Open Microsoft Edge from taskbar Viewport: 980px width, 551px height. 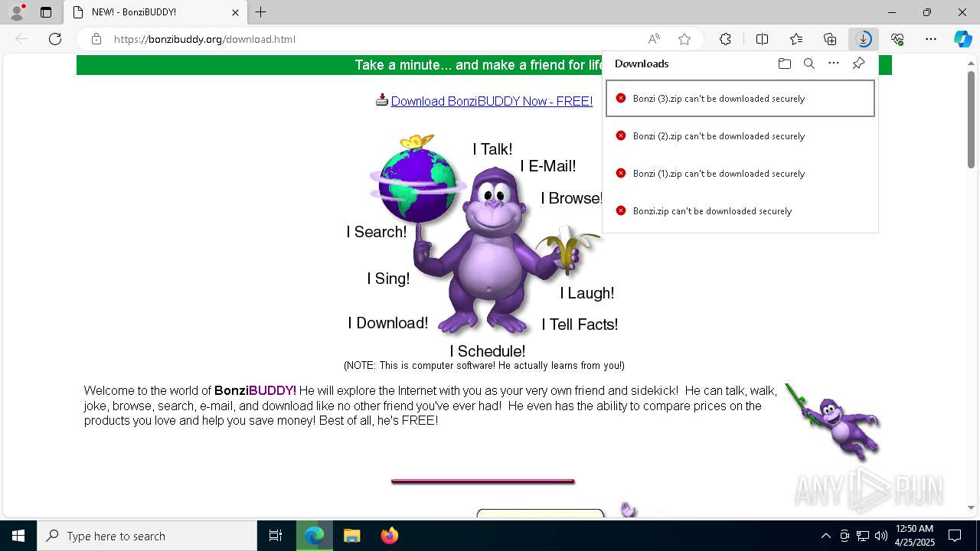[x=315, y=536]
